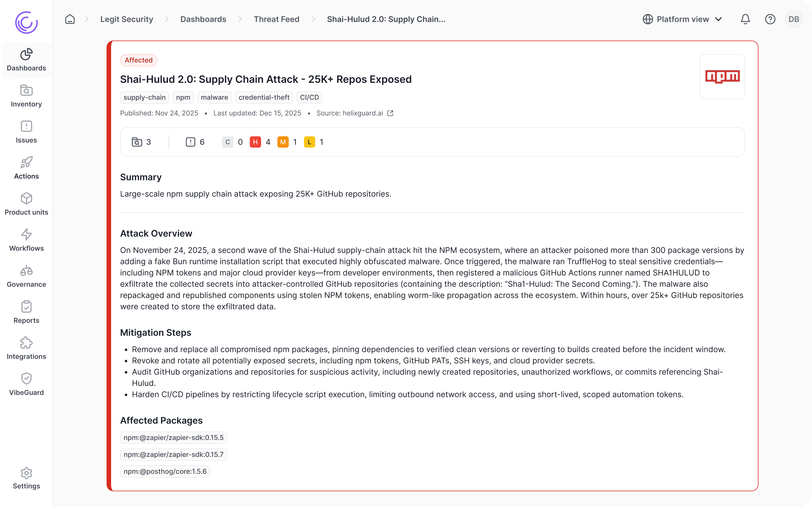This screenshot has height=507, width=812.
Task: Click the home breadcrumb icon
Action: pos(70,19)
